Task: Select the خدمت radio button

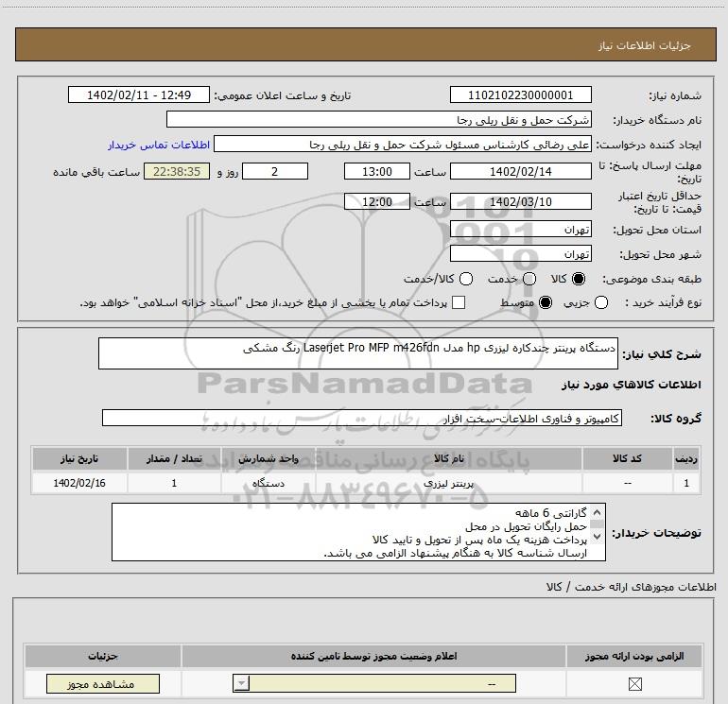Action: point(529,279)
